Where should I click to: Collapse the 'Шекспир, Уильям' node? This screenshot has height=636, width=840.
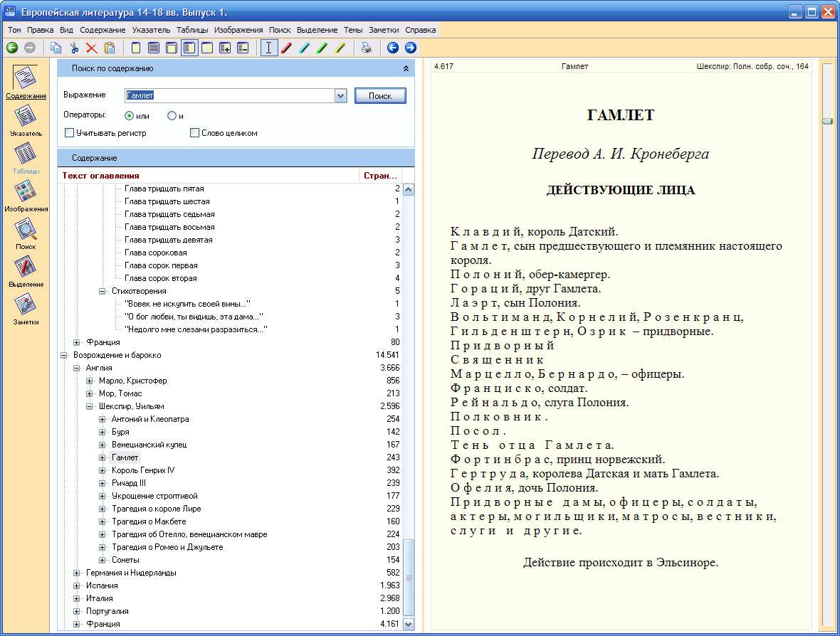click(90, 406)
